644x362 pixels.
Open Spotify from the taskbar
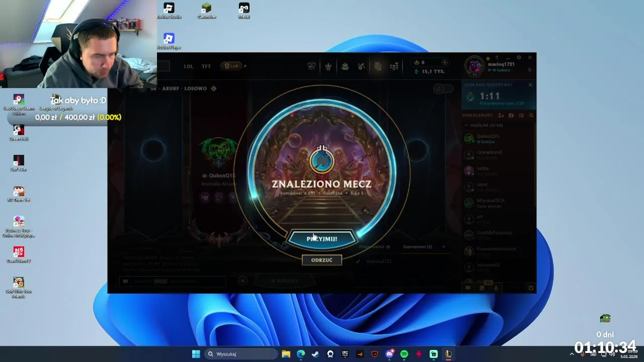404,354
